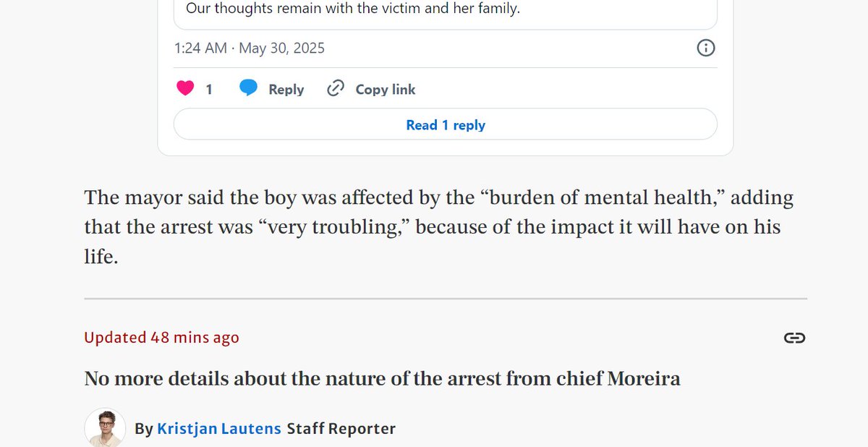This screenshot has width=868, height=447.
Task: Click the headline about chief Moreira
Action: coord(382,378)
